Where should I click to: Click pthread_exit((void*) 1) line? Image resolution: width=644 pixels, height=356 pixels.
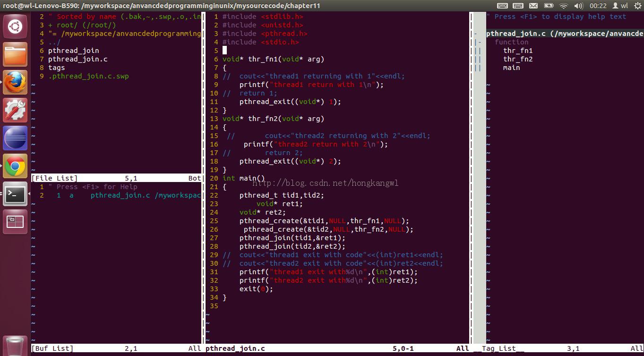click(290, 102)
